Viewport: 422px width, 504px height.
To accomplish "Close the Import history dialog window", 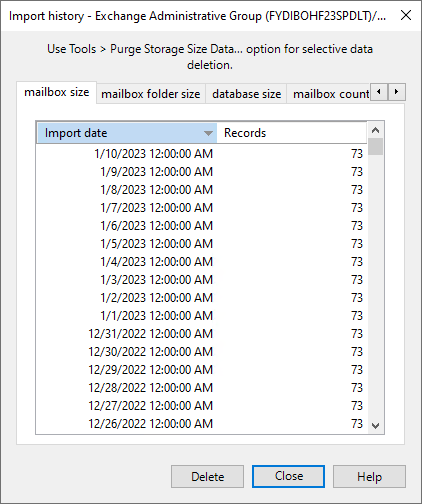I will (406, 15).
